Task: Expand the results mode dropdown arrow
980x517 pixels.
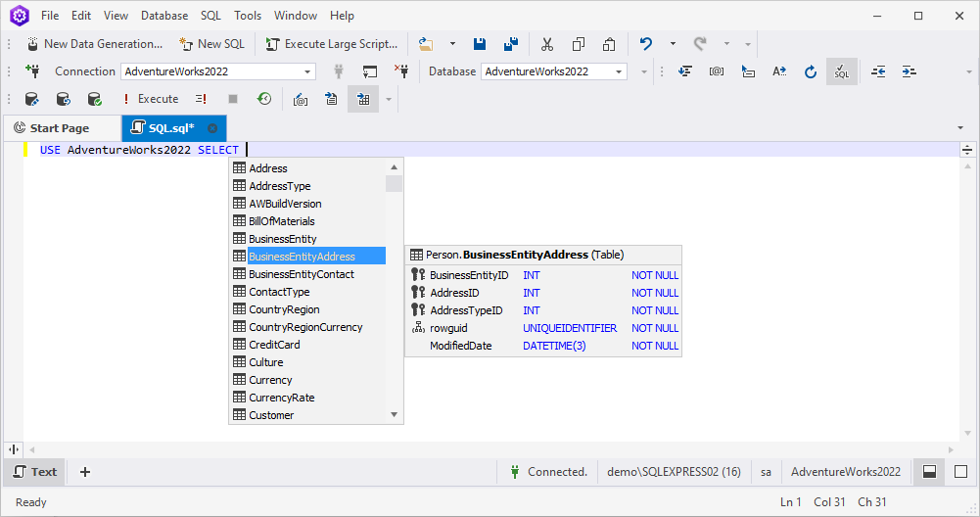Action: point(388,99)
